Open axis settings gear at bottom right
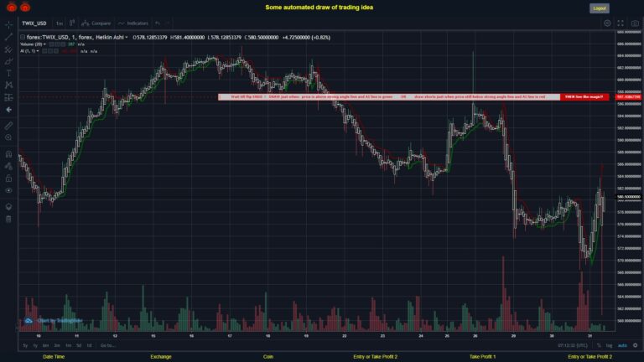 tap(635, 345)
